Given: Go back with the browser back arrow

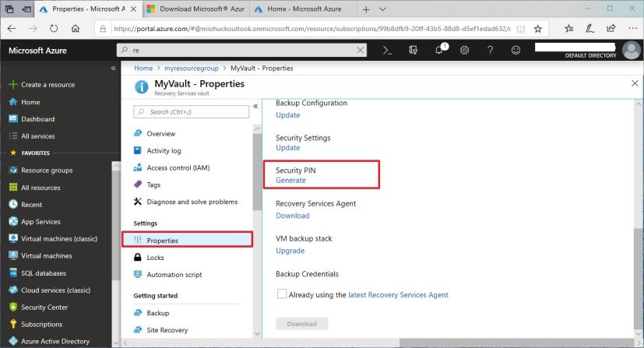Looking at the screenshot, I should click(12, 28).
